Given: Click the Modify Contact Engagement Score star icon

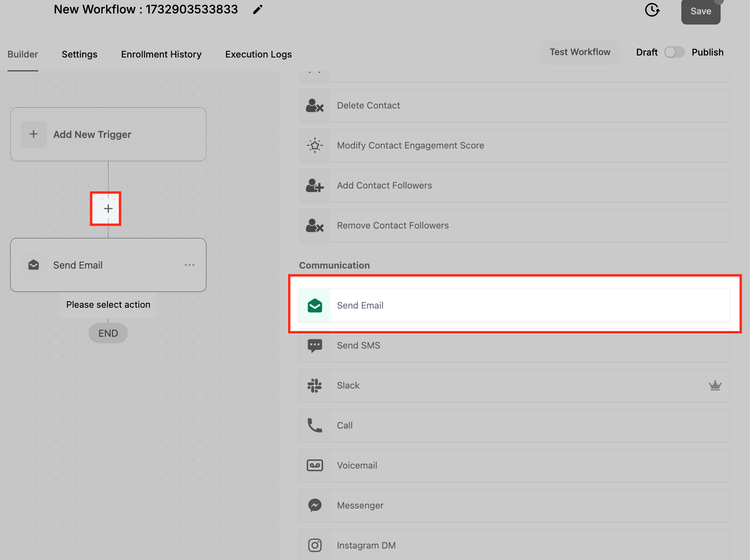Looking at the screenshot, I should pyautogui.click(x=315, y=145).
